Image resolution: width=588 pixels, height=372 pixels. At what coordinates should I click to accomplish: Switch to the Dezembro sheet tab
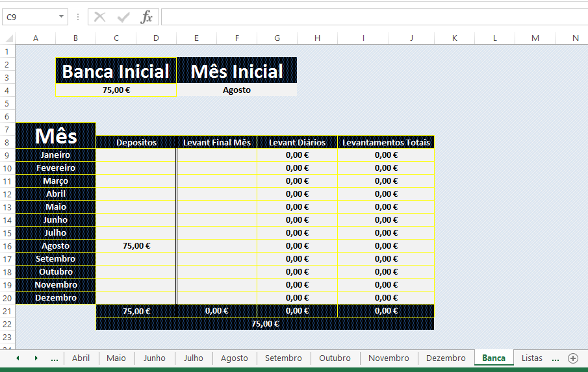[446, 358]
